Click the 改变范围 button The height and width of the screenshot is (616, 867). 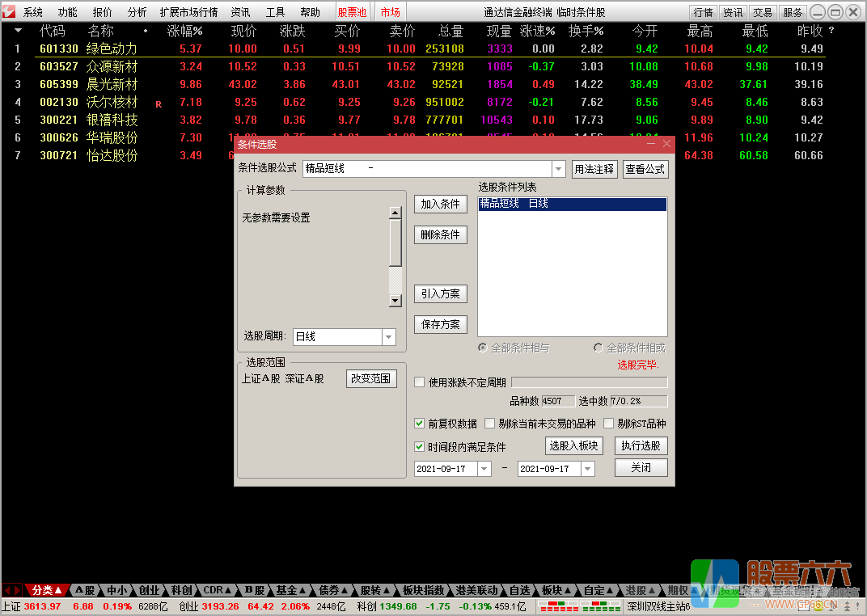pos(371,378)
